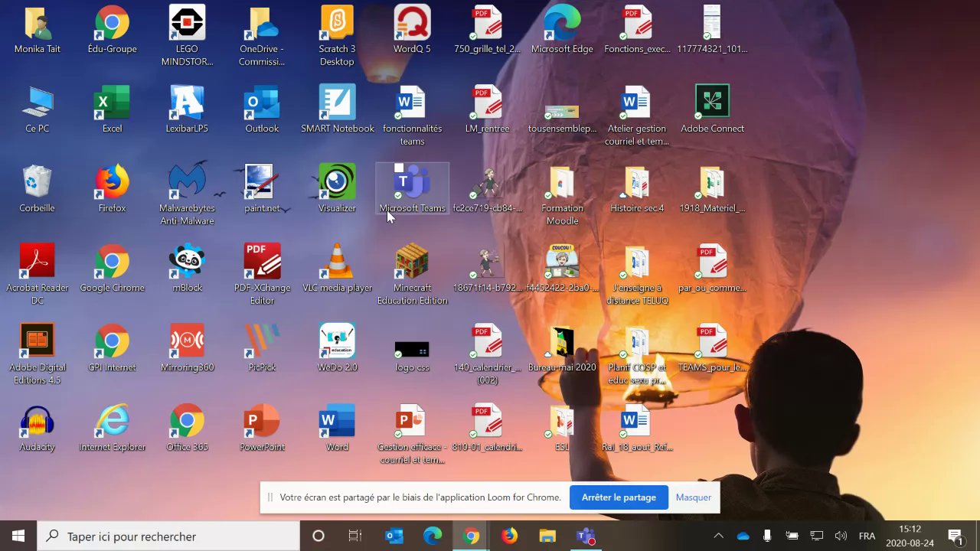The image size is (980, 551).
Task: Open Visualizer shortcut
Action: coord(337,190)
